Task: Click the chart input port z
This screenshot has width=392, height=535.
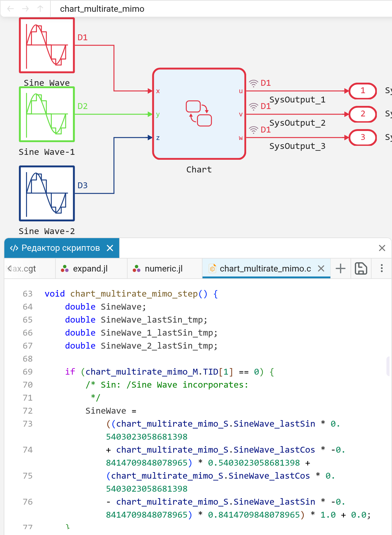Action: (158, 138)
